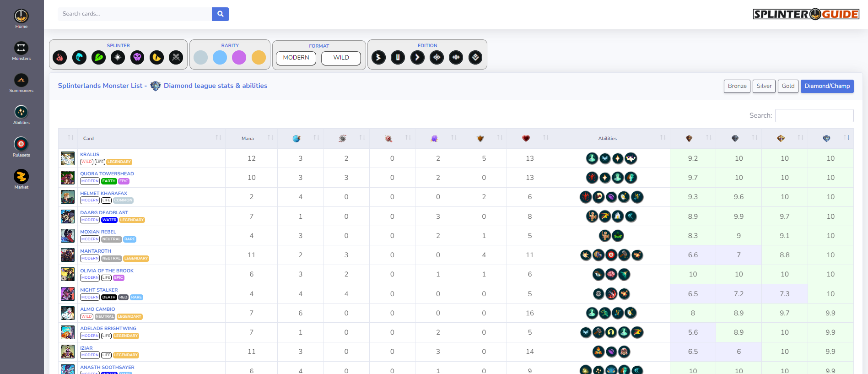Screen dimensions: 868x374
Task: Select the Chaos Legion chevron edition icon
Action: coord(417,57)
